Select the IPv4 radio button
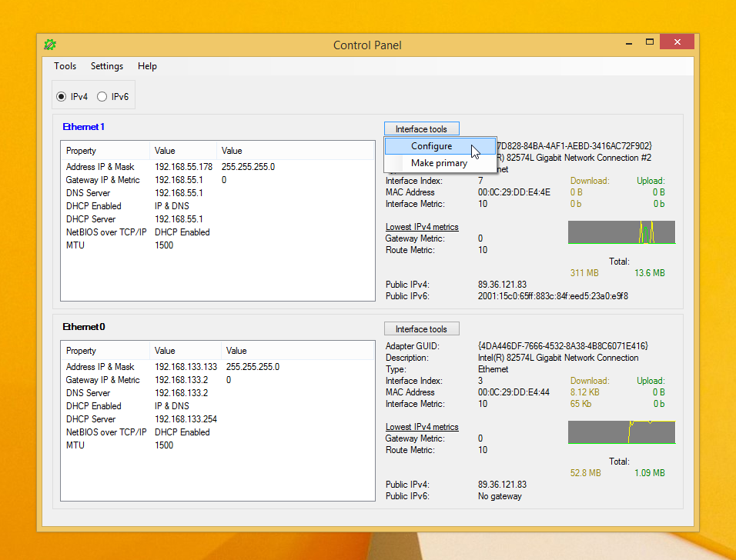This screenshot has height=560, width=736. point(61,97)
